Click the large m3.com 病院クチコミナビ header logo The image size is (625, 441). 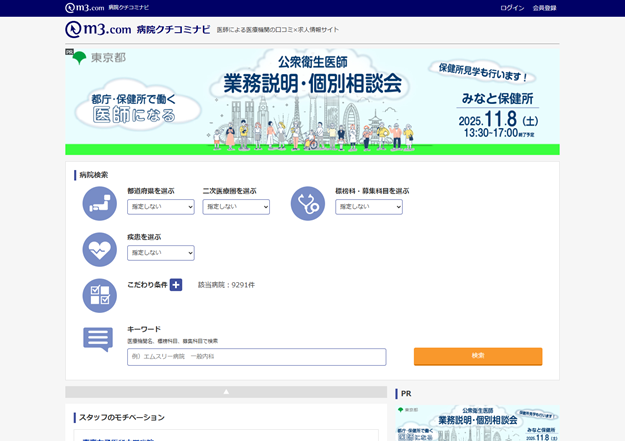coord(138,30)
